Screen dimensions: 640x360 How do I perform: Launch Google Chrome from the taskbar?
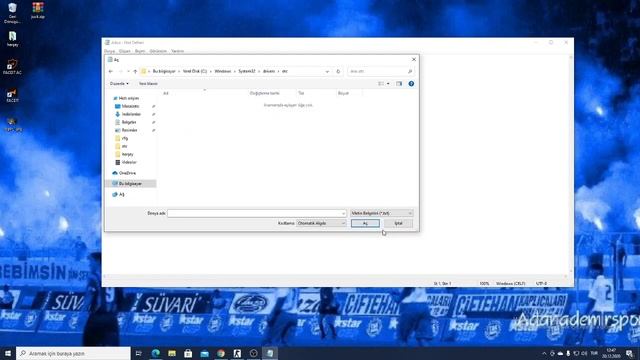tap(221, 353)
